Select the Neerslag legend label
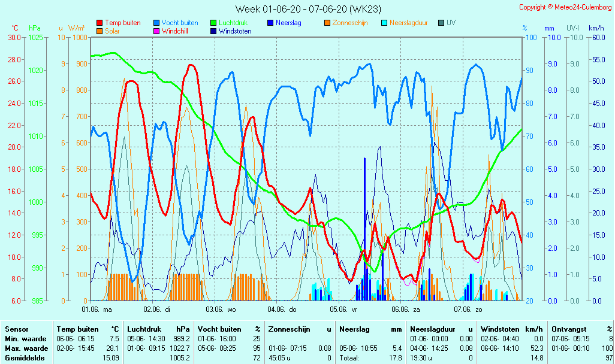The width and height of the screenshot is (615, 364). 288,23
